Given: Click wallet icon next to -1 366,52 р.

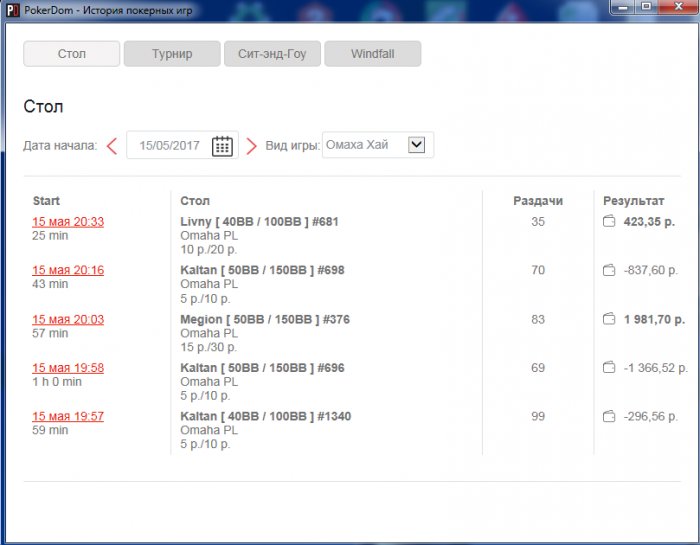Looking at the screenshot, I should [609, 367].
